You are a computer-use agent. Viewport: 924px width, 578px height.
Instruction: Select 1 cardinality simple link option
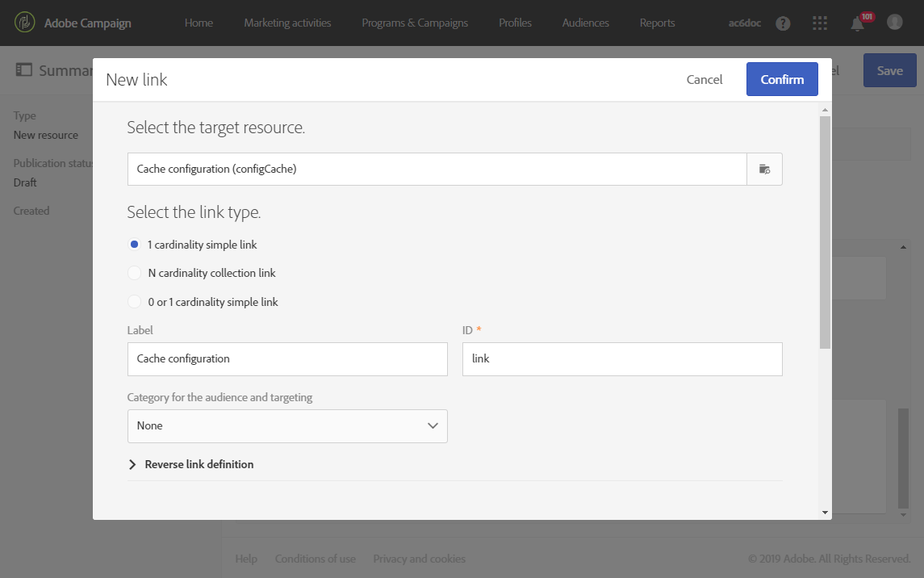[x=135, y=245]
